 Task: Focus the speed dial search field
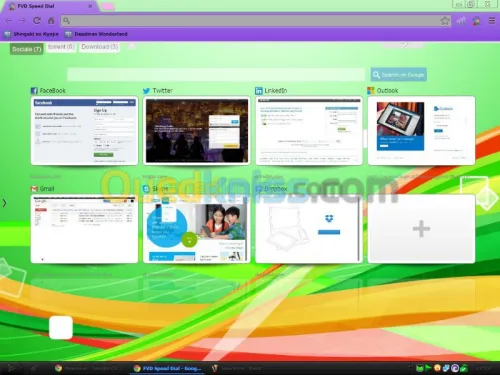click(x=216, y=75)
